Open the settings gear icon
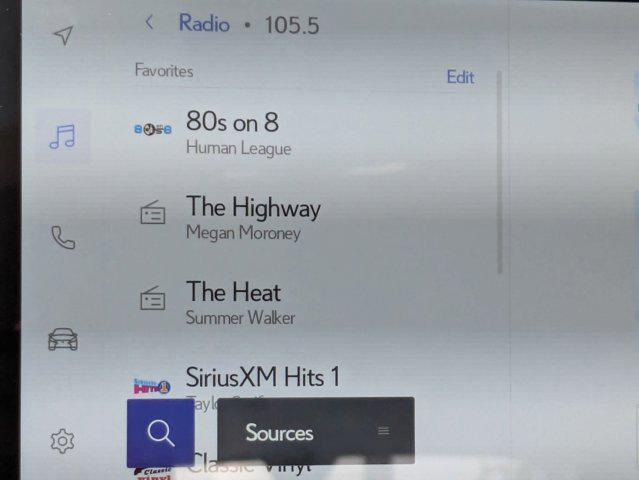 pyautogui.click(x=62, y=441)
